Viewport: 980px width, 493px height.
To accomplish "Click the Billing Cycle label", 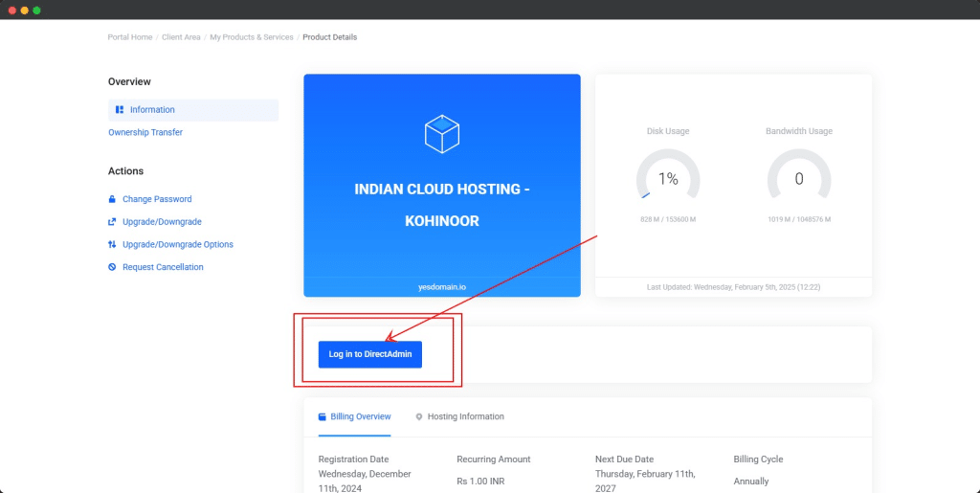I will (x=758, y=459).
